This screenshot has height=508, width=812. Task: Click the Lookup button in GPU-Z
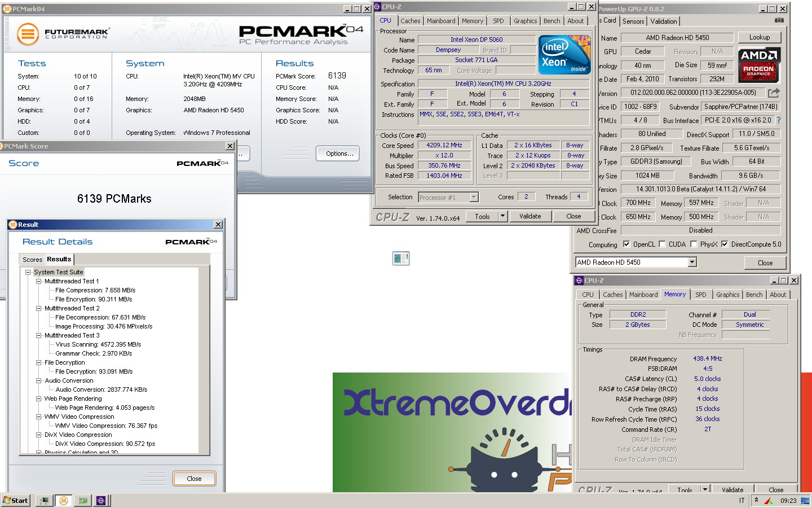pyautogui.click(x=760, y=37)
